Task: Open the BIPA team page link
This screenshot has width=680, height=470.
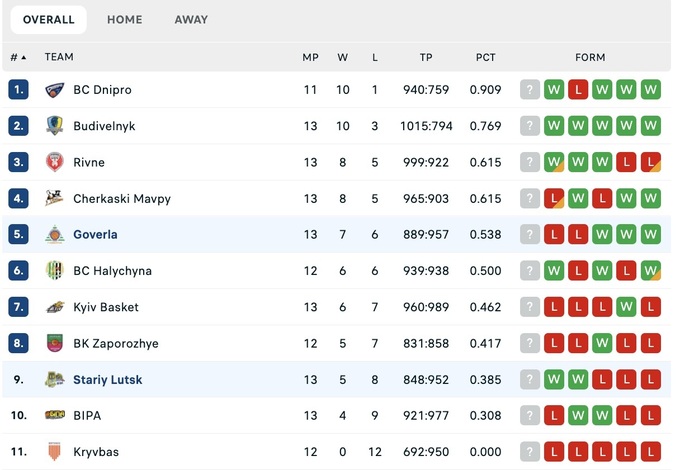Action: (87, 416)
